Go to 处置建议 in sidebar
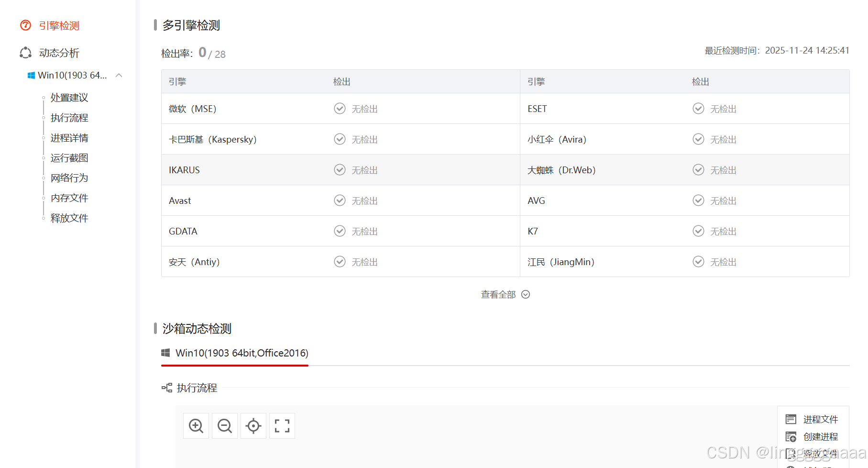Image resolution: width=868 pixels, height=468 pixels. [x=69, y=98]
